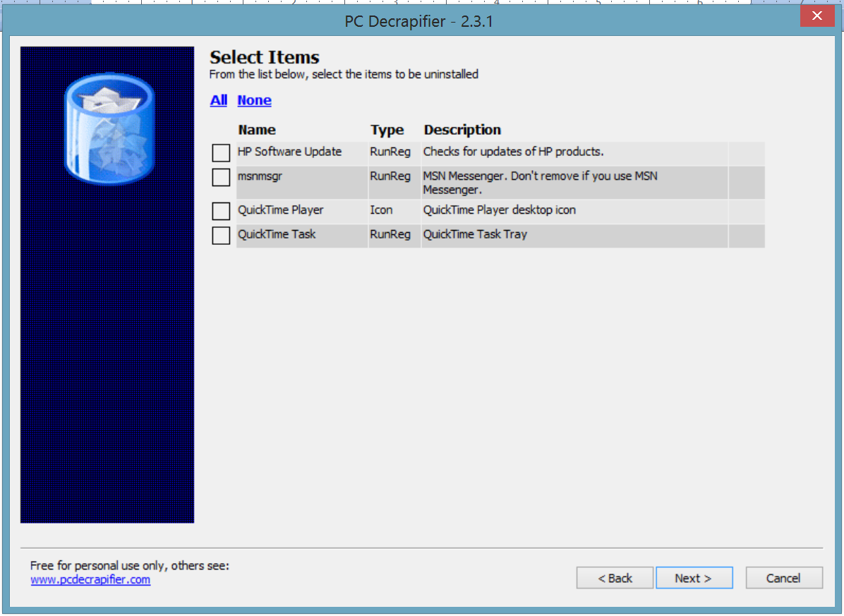Viewport: 844px width, 616px height.
Task: Click the Select Items heading
Action: (x=265, y=58)
